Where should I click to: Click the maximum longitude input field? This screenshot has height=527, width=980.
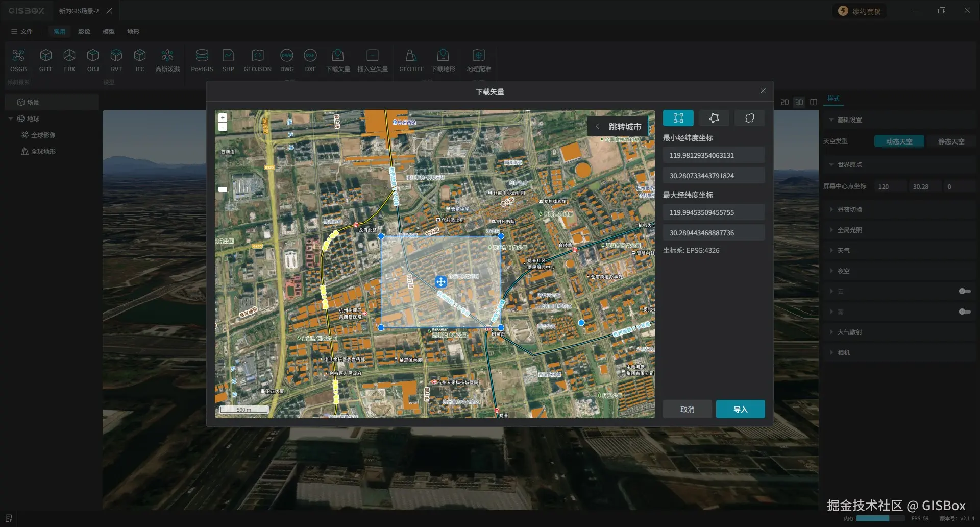(714, 212)
